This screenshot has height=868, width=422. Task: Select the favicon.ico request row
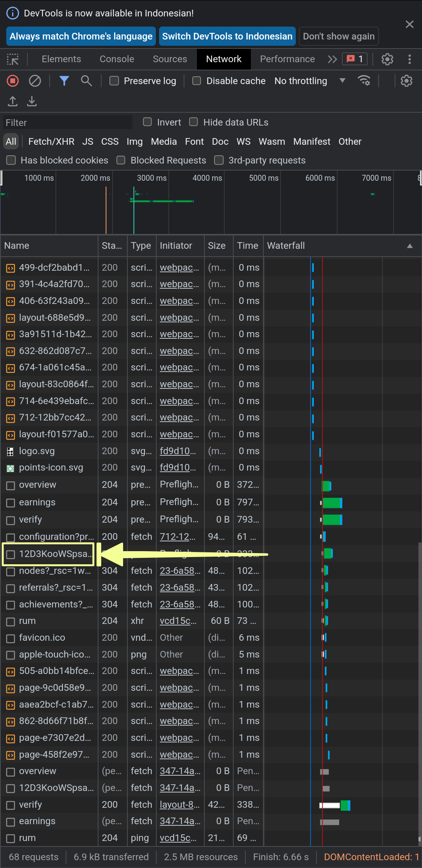211,638
